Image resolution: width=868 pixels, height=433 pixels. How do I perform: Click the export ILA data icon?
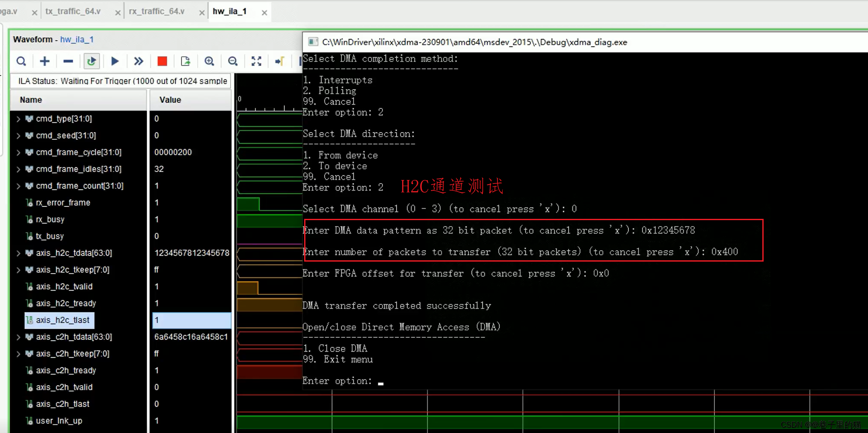click(186, 61)
